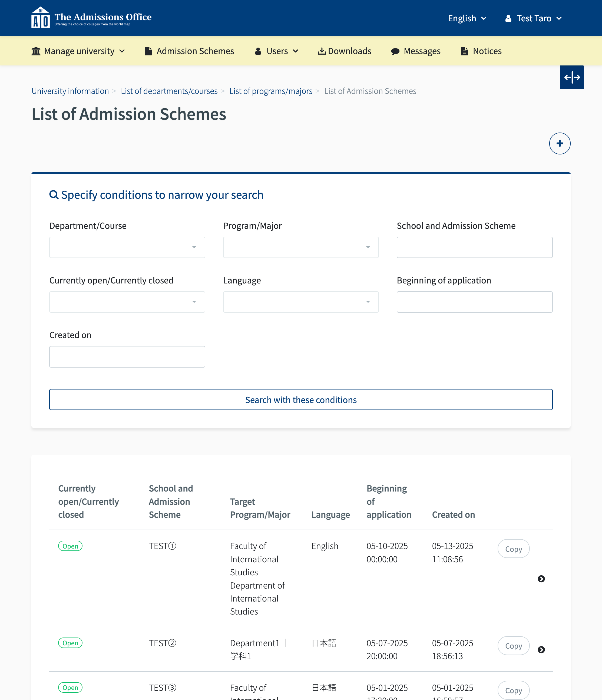
Task: Open TEST① row details arrow
Action: point(541,579)
